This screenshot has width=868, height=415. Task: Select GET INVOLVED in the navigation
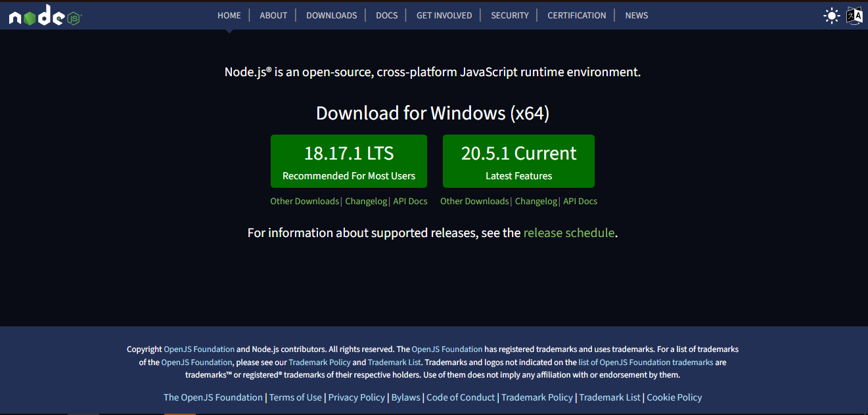click(x=444, y=15)
